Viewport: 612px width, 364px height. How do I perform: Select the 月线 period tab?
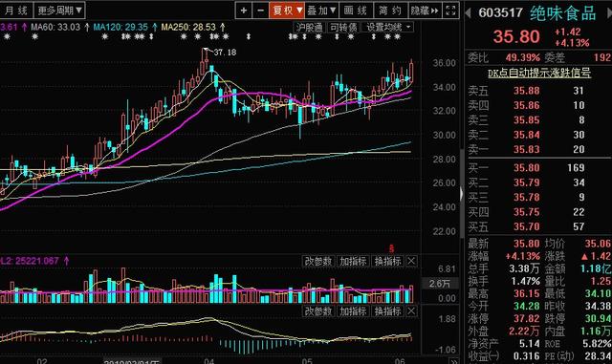(x=16, y=11)
